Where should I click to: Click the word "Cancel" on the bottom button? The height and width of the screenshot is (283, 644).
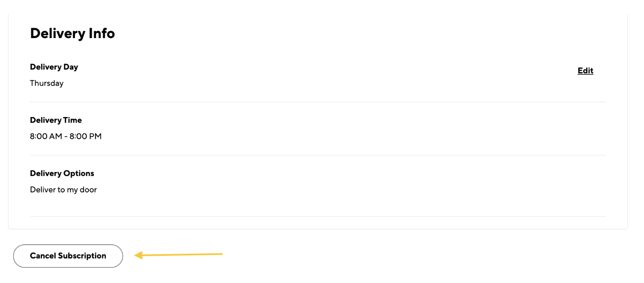[43, 256]
